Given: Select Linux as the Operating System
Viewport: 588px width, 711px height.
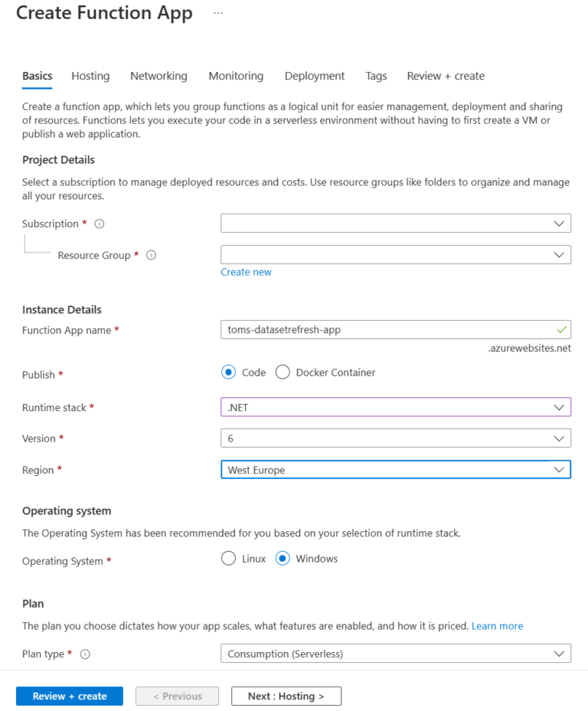Looking at the screenshot, I should pyautogui.click(x=227, y=559).
